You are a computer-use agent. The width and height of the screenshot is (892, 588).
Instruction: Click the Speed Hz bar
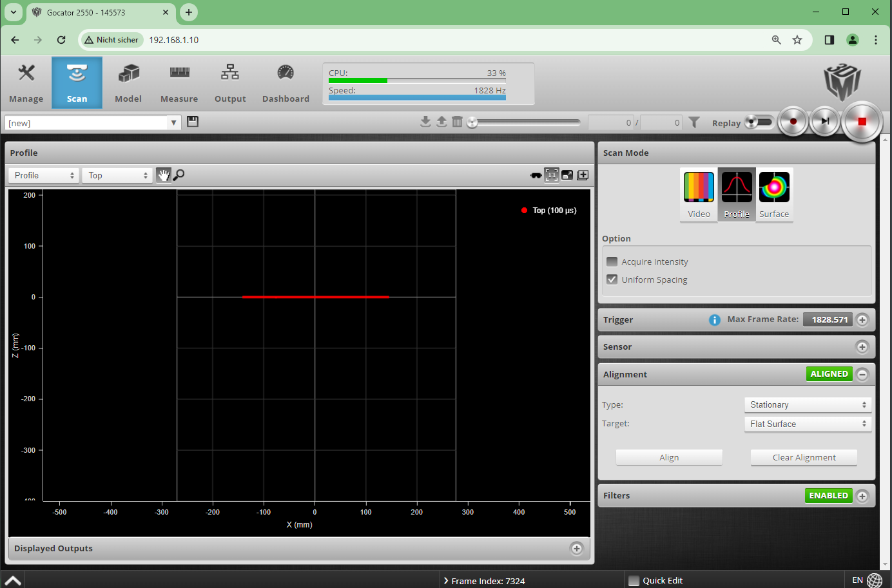[x=417, y=98]
